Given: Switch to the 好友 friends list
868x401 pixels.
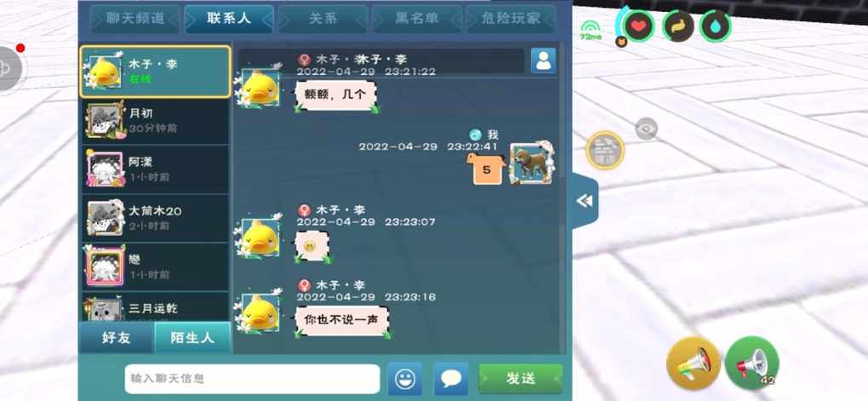Looking at the screenshot, I should pos(117,338).
